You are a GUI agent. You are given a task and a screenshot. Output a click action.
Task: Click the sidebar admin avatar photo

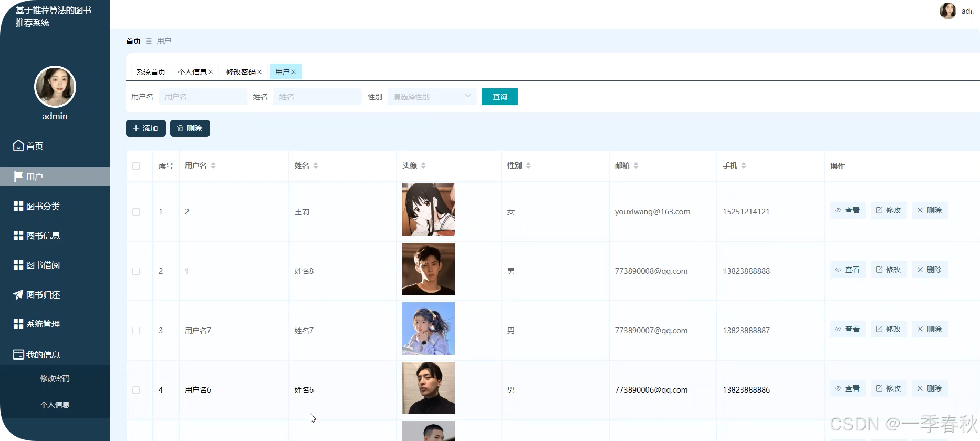pos(55,87)
